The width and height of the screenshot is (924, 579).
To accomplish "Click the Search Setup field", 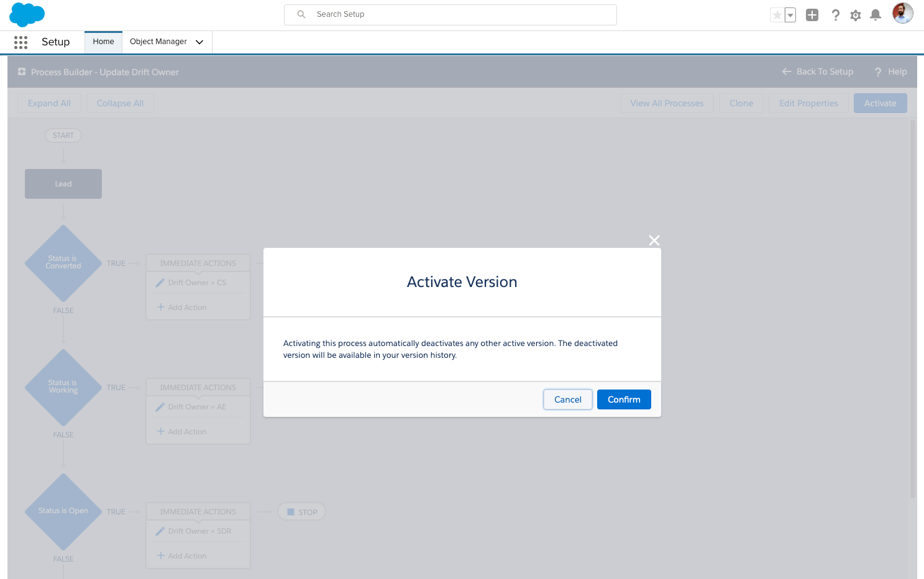I will [x=451, y=14].
